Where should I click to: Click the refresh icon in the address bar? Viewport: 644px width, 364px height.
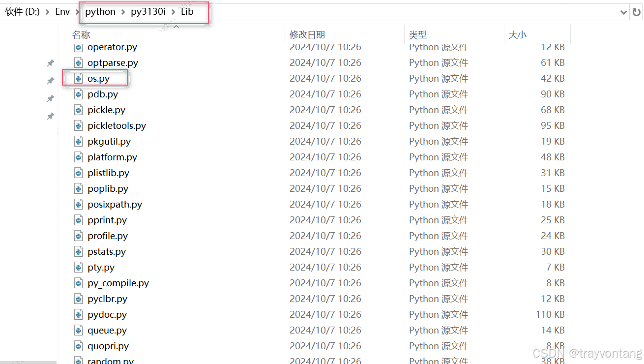tap(638, 12)
